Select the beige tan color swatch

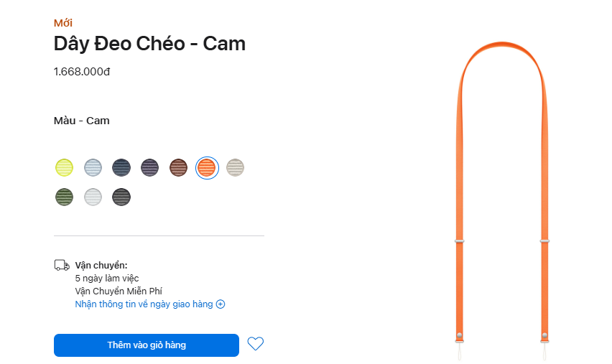pyautogui.click(x=235, y=167)
